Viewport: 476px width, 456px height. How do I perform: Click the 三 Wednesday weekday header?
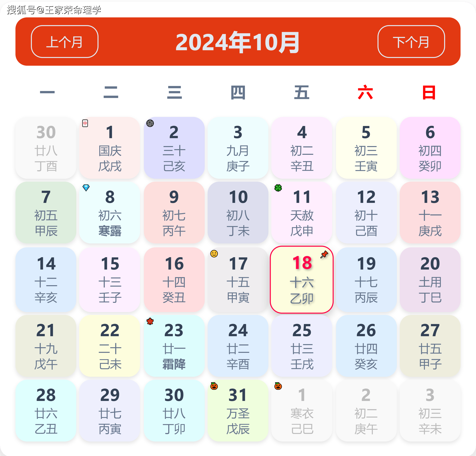[x=174, y=92]
